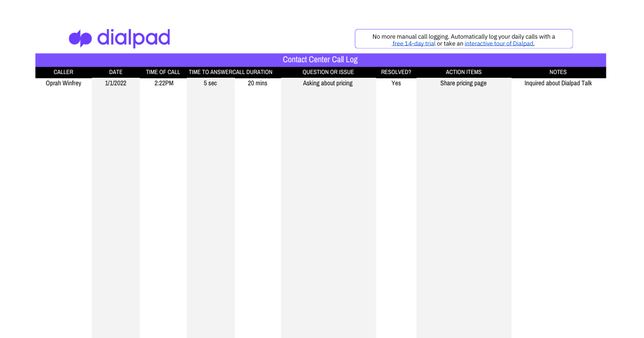644x338 pixels.
Task: Click the 2:22PM time cell
Action: point(163,83)
